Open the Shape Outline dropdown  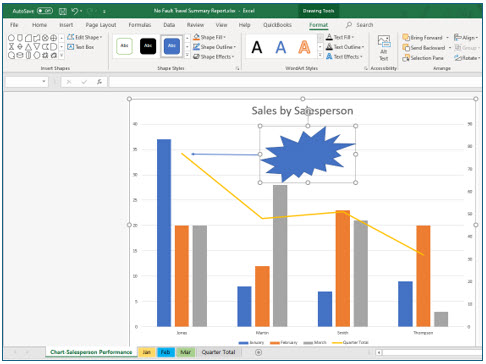tap(214, 47)
